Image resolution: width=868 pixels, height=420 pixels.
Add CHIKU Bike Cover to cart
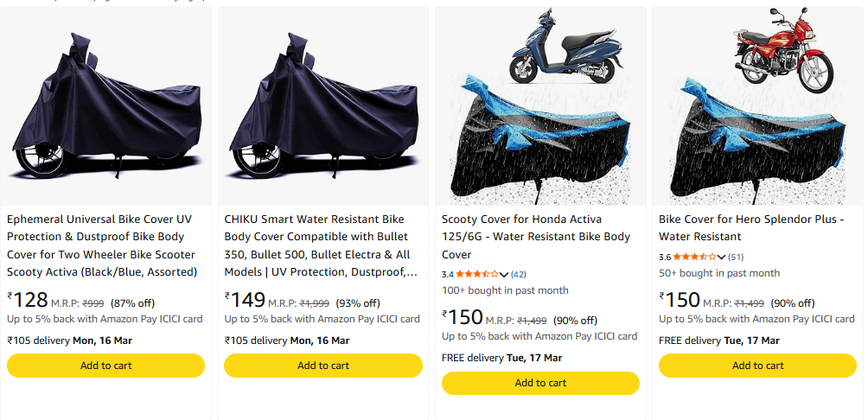pos(323,366)
